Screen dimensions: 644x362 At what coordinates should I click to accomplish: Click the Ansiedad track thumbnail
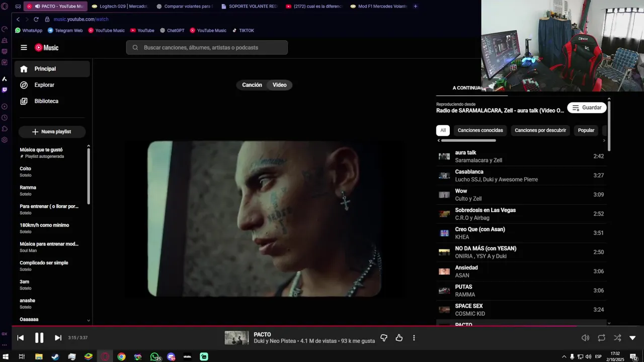point(444,271)
